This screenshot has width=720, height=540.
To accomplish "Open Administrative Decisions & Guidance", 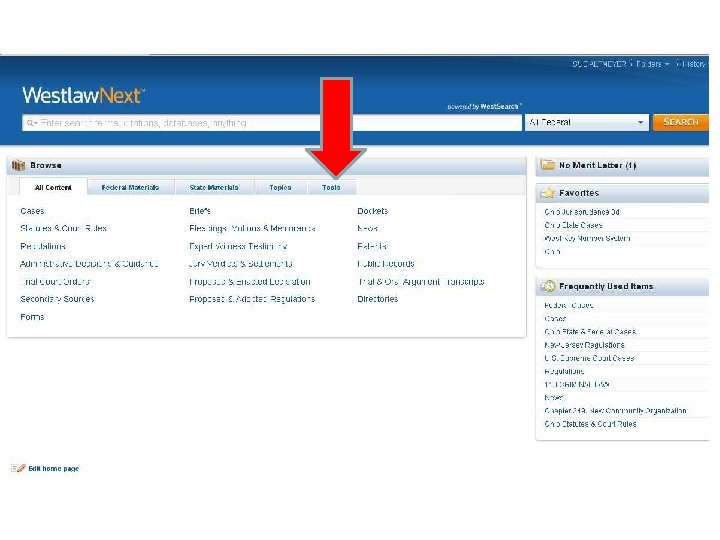I will (89, 264).
